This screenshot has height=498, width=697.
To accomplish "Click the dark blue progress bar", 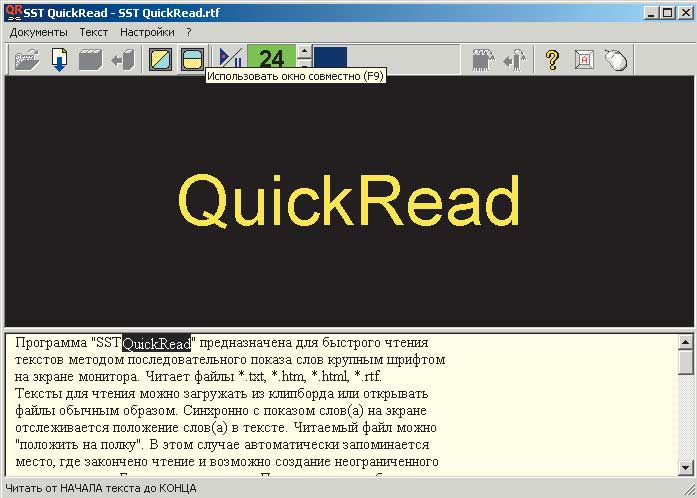I will coord(330,59).
